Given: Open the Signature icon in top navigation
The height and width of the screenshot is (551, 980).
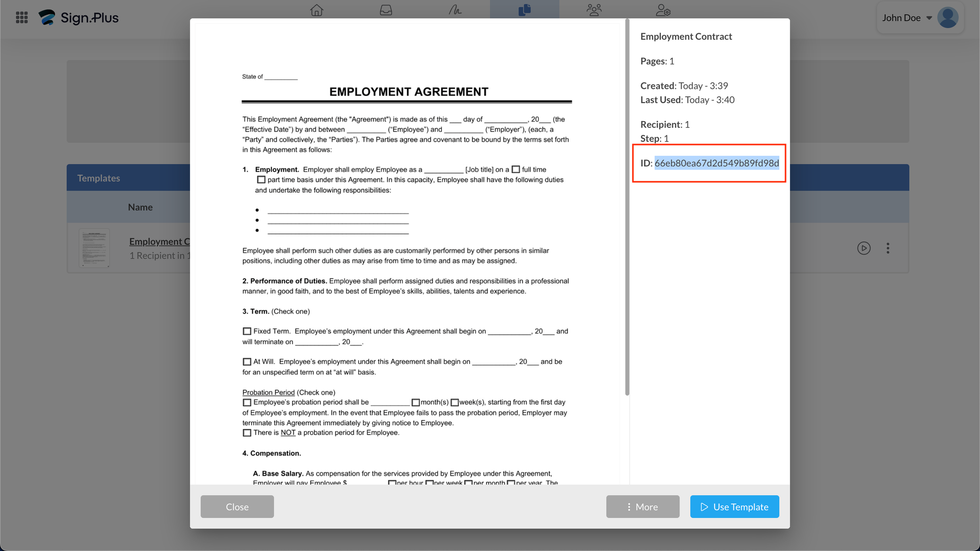Looking at the screenshot, I should click(x=455, y=10).
